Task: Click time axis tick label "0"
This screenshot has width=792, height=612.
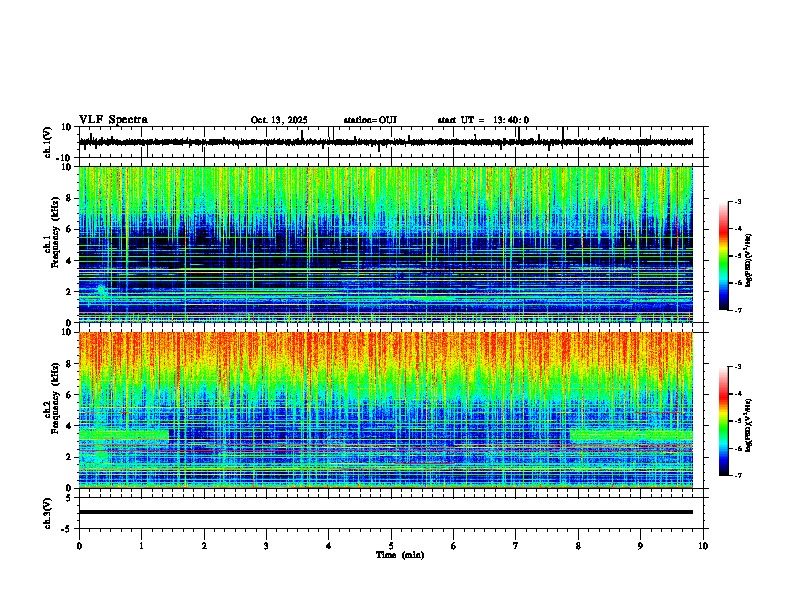Action: point(79,546)
